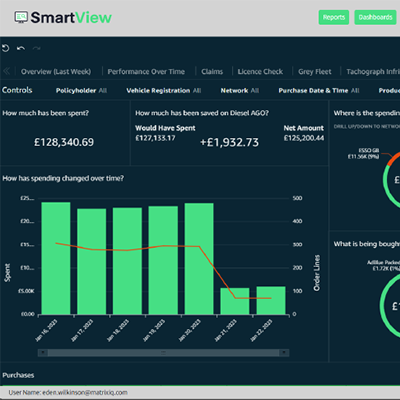400x400 pixels.
Task: Open the Tachograph tab
Action: click(373, 72)
